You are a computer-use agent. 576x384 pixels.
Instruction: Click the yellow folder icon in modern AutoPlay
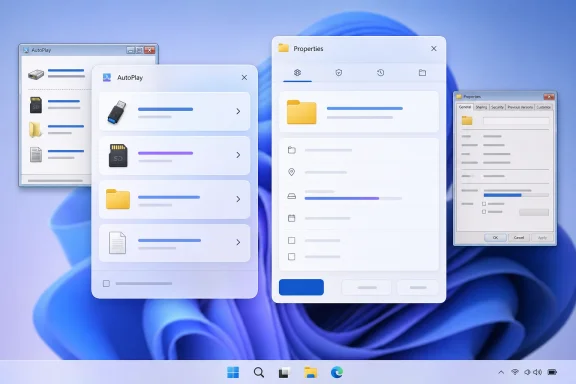[118, 199]
